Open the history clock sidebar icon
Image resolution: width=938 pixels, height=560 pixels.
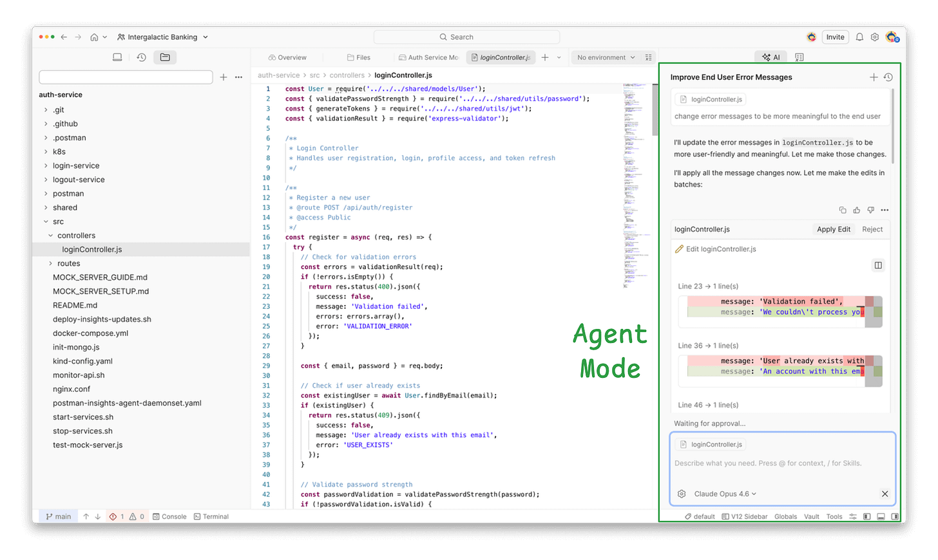[141, 57]
